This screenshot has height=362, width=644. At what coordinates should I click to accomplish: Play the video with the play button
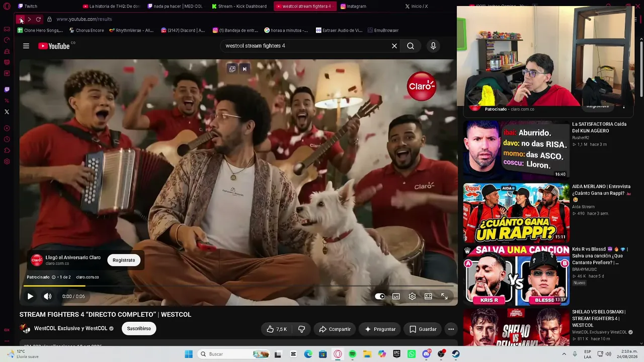click(30, 297)
